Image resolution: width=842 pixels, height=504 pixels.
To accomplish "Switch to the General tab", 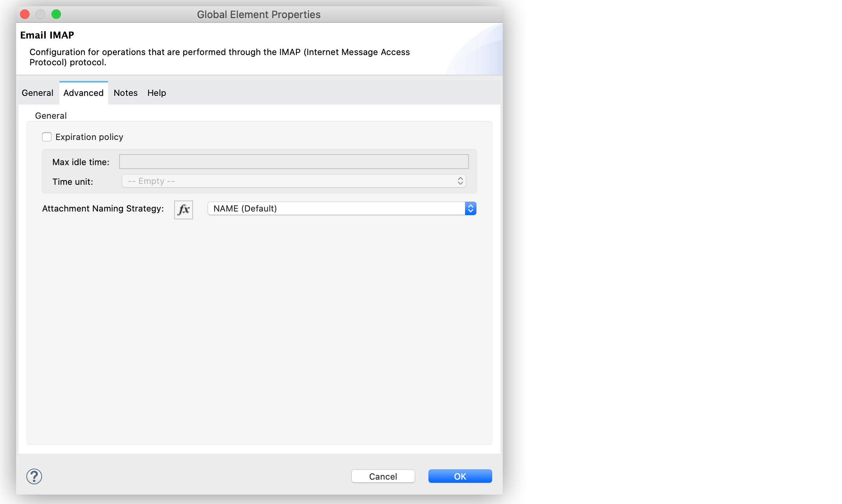I will click(37, 93).
